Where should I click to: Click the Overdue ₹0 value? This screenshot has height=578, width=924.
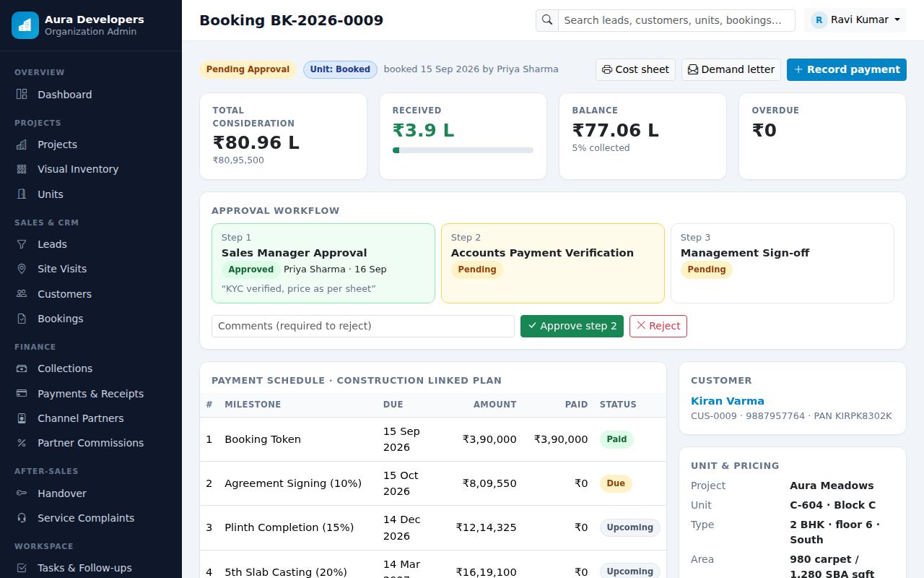pyautogui.click(x=764, y=130)
